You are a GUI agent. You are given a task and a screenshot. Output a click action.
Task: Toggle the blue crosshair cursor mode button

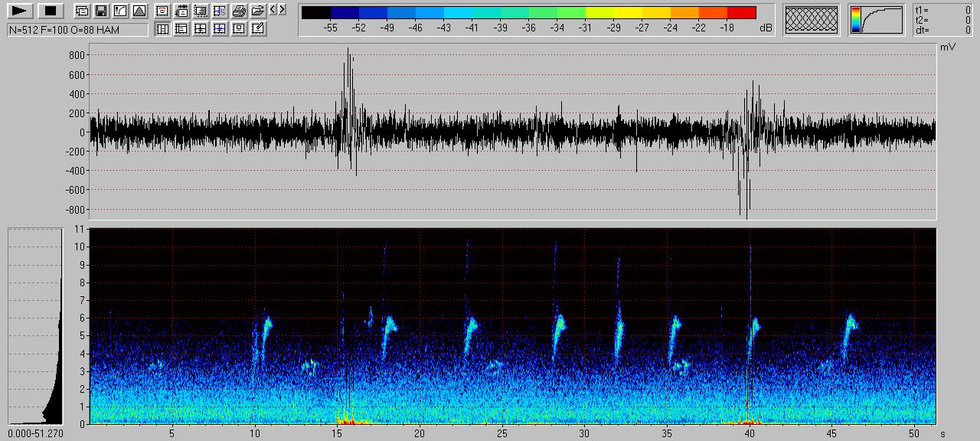220,29
